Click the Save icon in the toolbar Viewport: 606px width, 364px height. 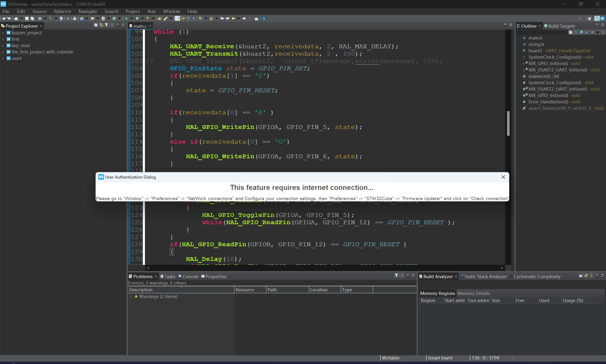[27, 18]
